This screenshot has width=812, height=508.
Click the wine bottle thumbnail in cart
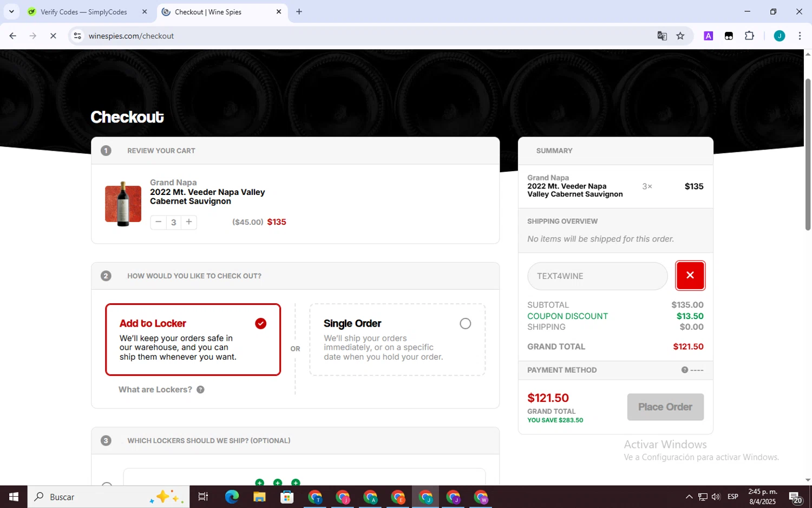[x=123, y=204]
